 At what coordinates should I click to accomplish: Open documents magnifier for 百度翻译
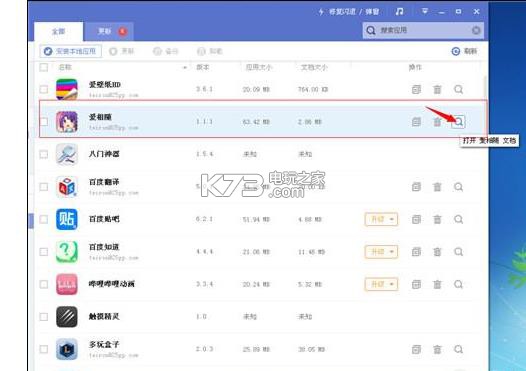(x=459, y=187)
